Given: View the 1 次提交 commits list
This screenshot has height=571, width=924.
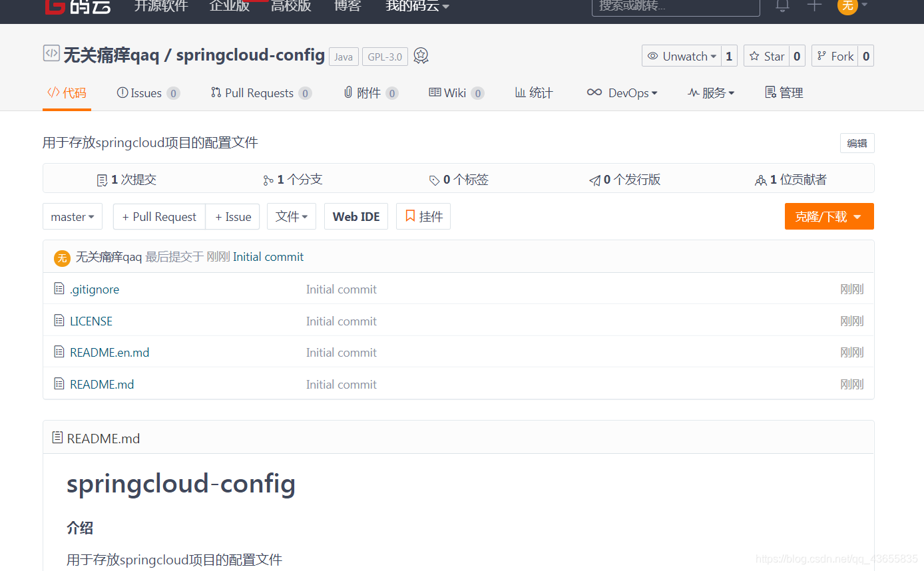Looking at the screenshot, I should point(127,180).
